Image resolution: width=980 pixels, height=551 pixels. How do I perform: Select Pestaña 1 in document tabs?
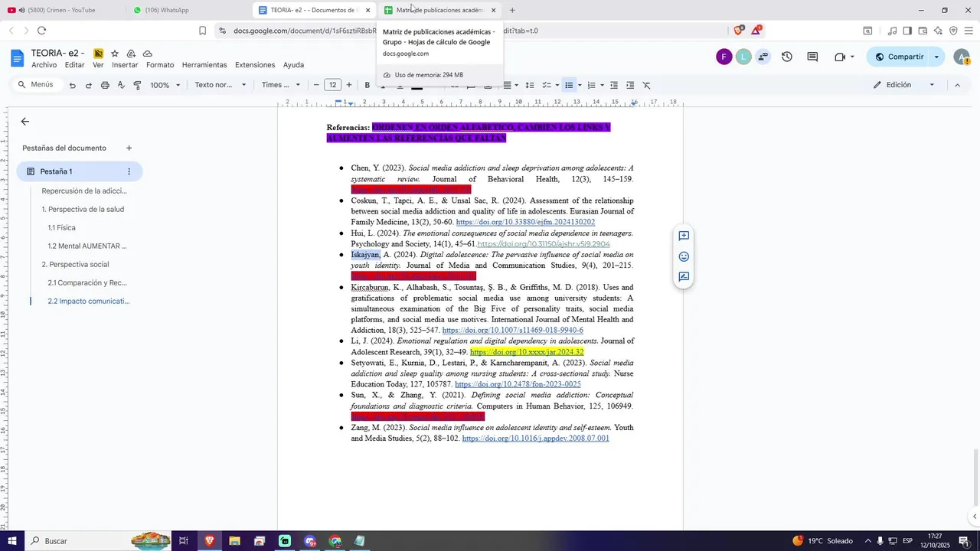(80, 171)
